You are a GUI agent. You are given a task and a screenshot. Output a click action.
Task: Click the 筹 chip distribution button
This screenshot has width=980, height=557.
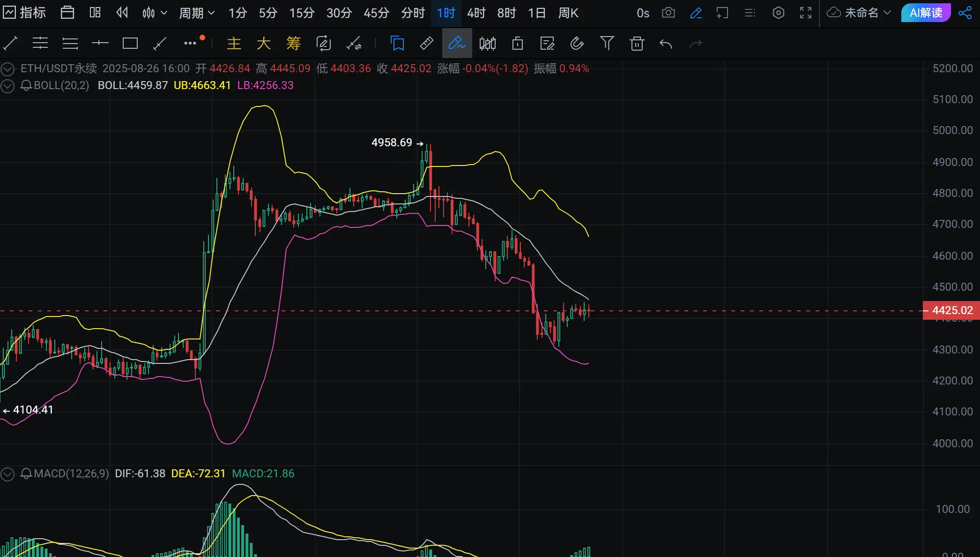click(x=294, y=44)
